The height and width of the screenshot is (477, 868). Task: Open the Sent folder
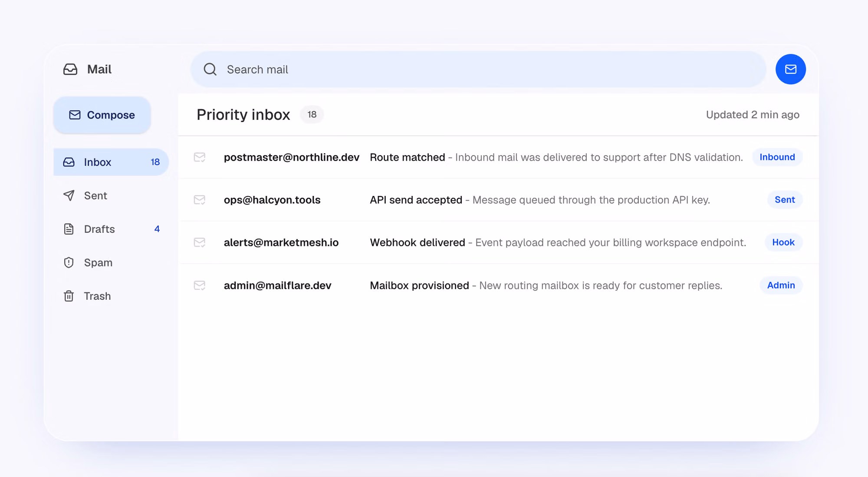pyautogui.click(x=111, y=195)
